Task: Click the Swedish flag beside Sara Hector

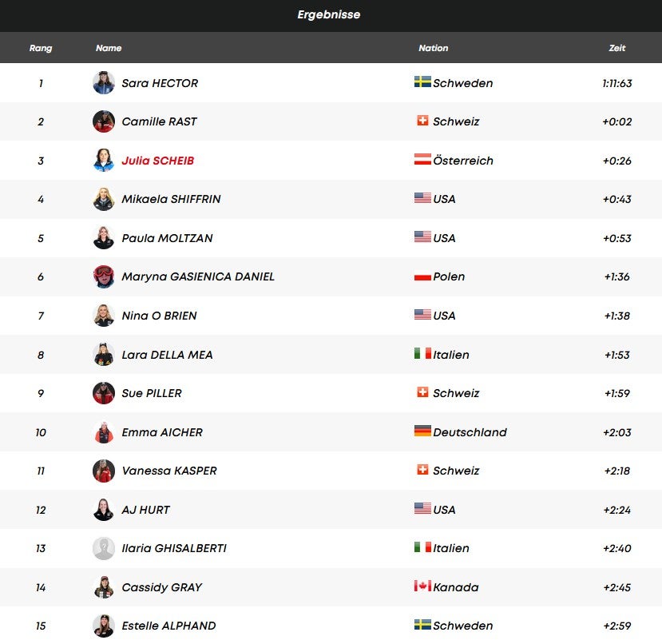Action: point(422,82)
